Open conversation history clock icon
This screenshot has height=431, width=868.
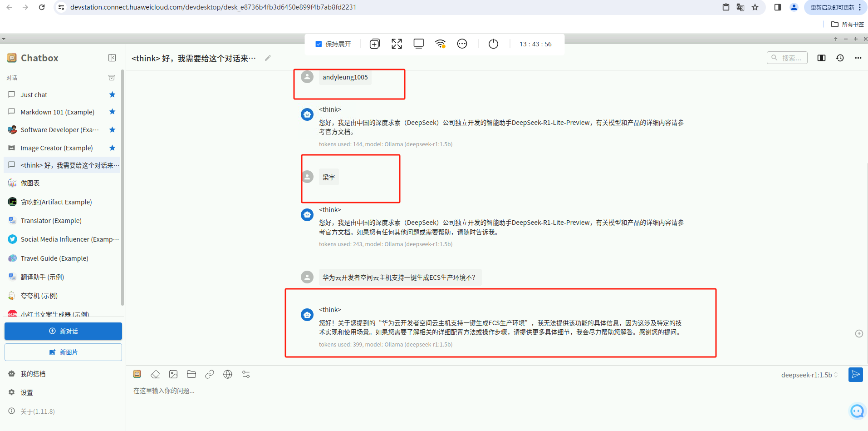tap(840, 58)
